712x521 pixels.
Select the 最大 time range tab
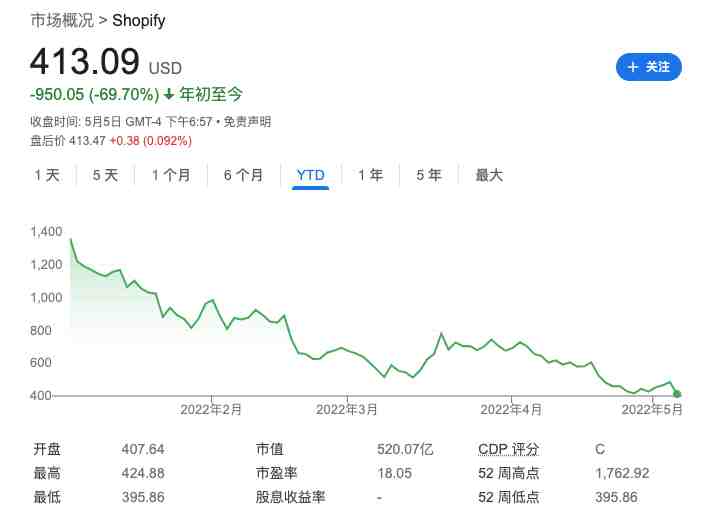tap(489, 175)
